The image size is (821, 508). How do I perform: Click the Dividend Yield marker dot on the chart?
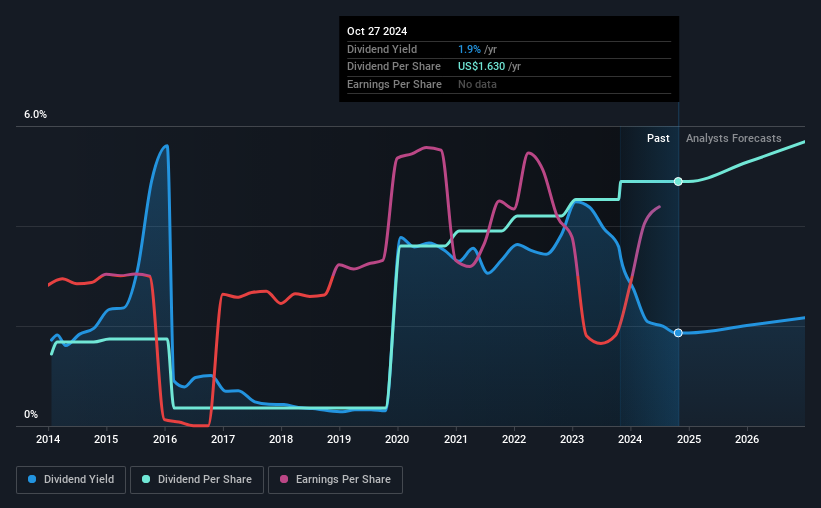tap(678, 333)
